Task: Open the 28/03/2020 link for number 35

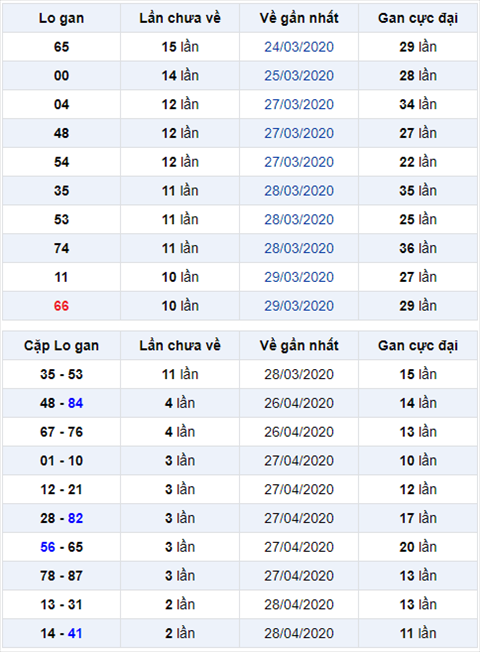Action: click(299, 191)
